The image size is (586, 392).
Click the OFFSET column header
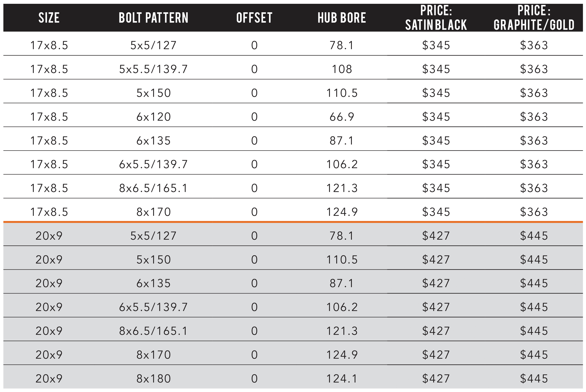coord(254,18)
